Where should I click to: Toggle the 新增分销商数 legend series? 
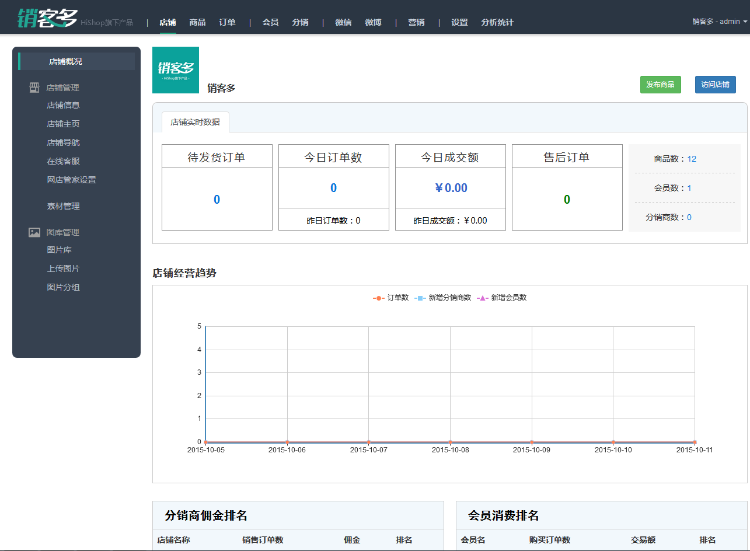(442, 298)
